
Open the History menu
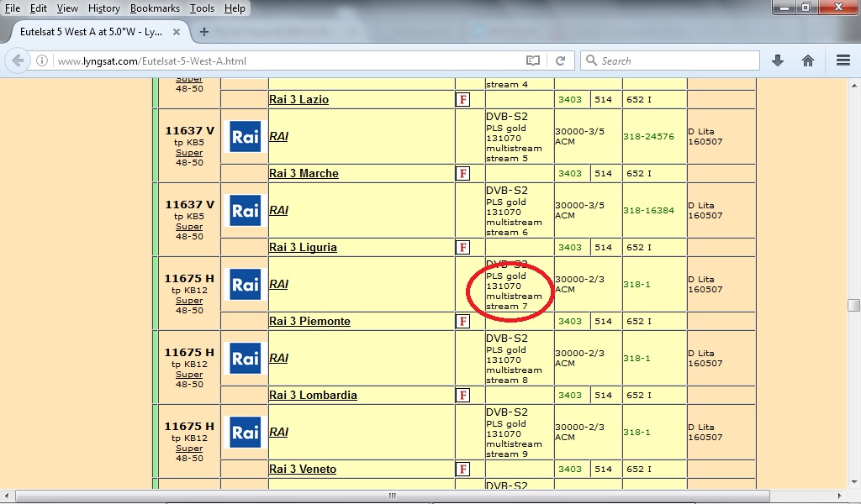click(x=103, y=8)
